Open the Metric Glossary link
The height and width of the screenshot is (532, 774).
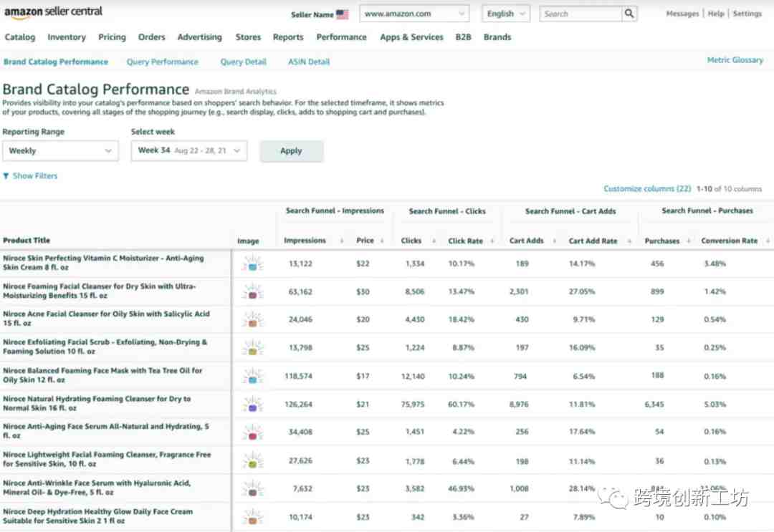click(x=735, y=60)
